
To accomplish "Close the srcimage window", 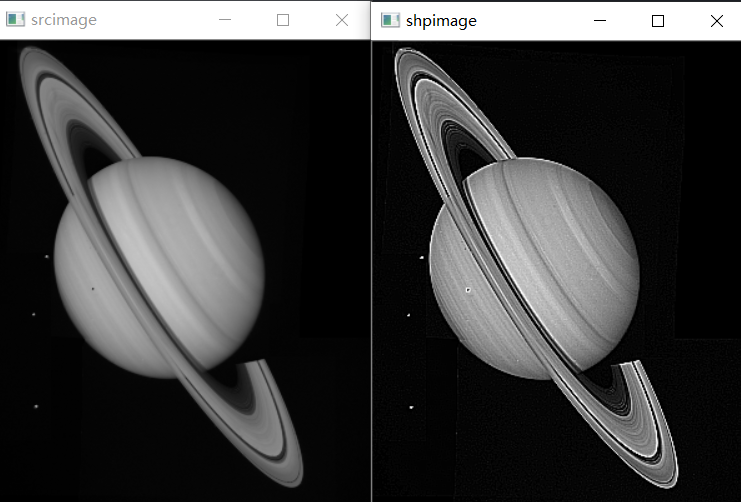I will click(x=342, y=20).
